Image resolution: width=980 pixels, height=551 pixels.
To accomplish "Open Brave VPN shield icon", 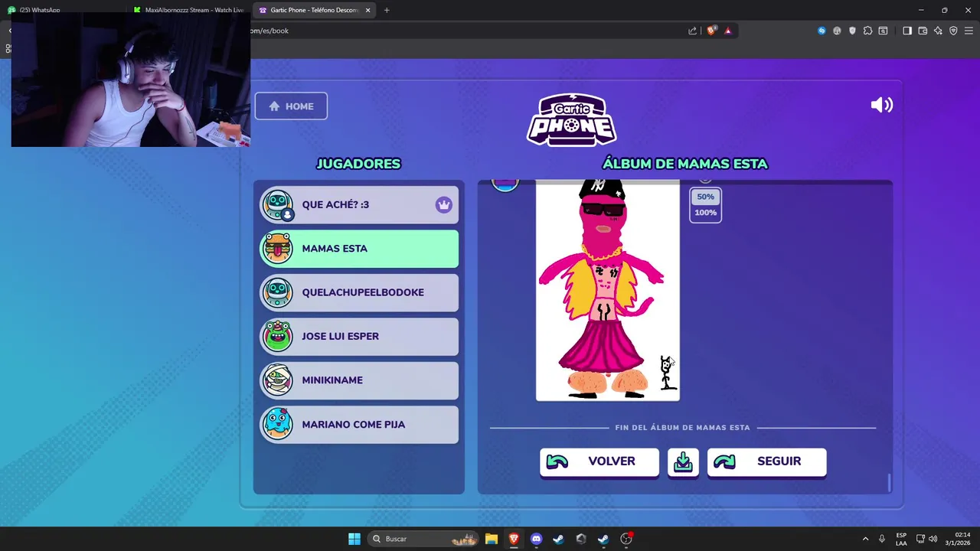I will [953, 31].
